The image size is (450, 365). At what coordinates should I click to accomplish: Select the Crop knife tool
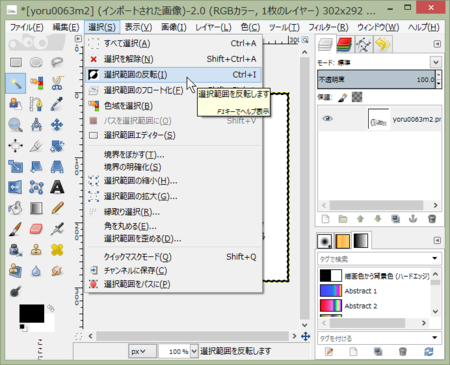(36, 146)
